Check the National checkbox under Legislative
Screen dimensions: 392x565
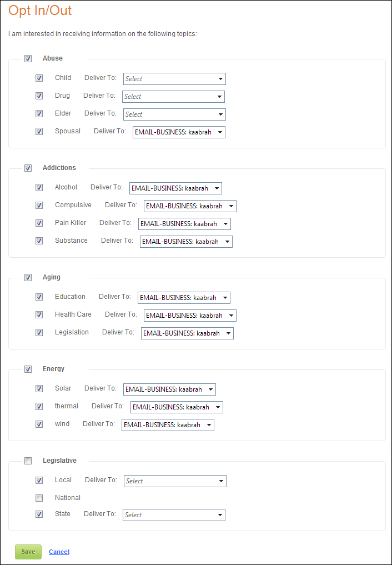[39, 498]
